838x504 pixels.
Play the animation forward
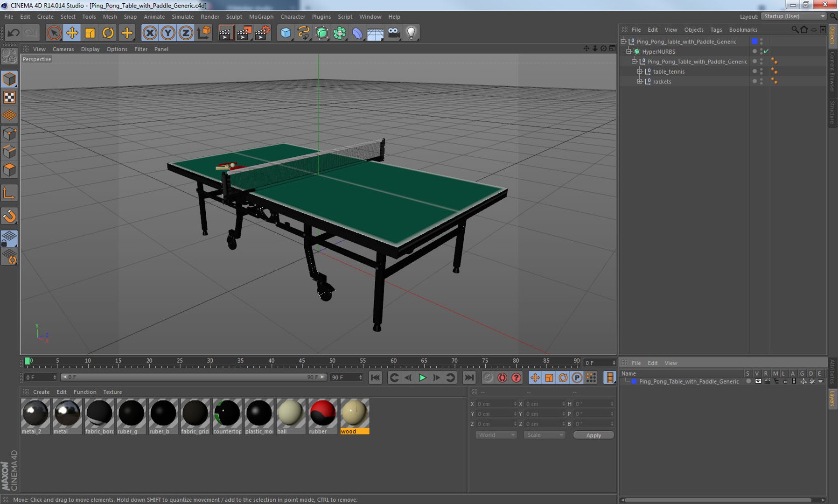422,378
